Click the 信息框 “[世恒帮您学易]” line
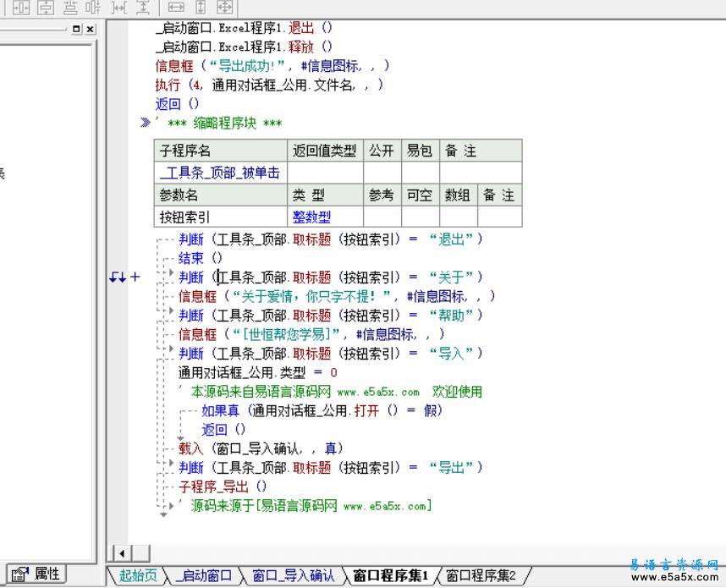726x588 pixels. [x=311, y=334]
